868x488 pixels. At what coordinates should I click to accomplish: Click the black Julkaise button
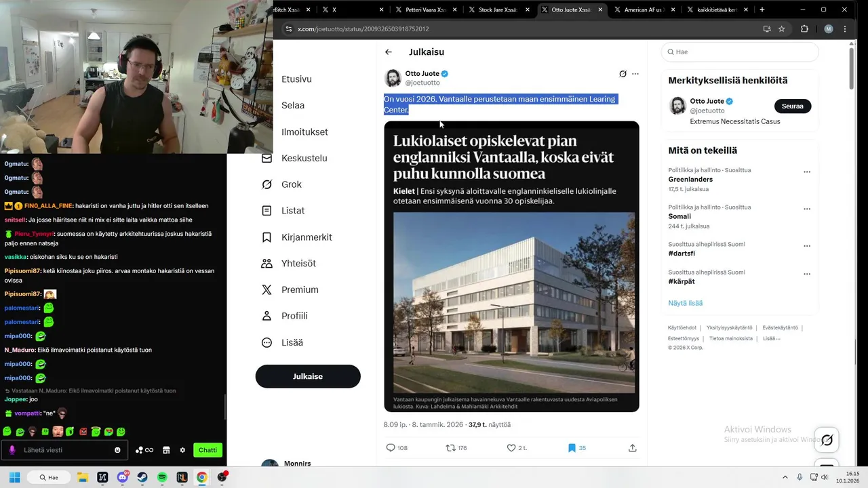coord(308,376)
